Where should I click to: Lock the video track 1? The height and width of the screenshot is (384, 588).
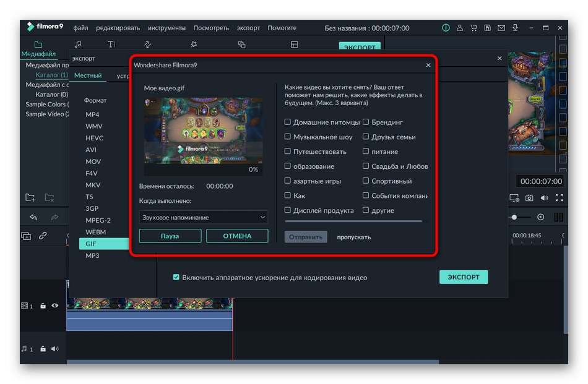[43, 305]
